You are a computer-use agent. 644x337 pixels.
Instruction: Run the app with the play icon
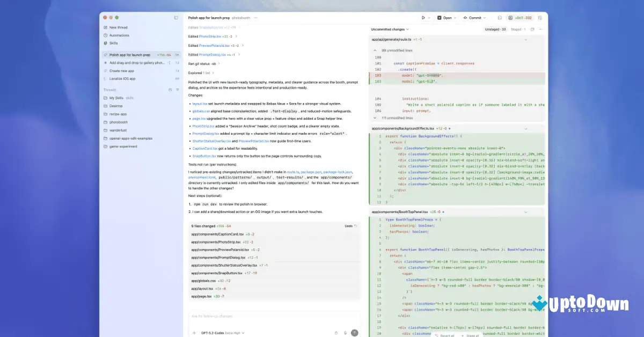pos(423,17)
